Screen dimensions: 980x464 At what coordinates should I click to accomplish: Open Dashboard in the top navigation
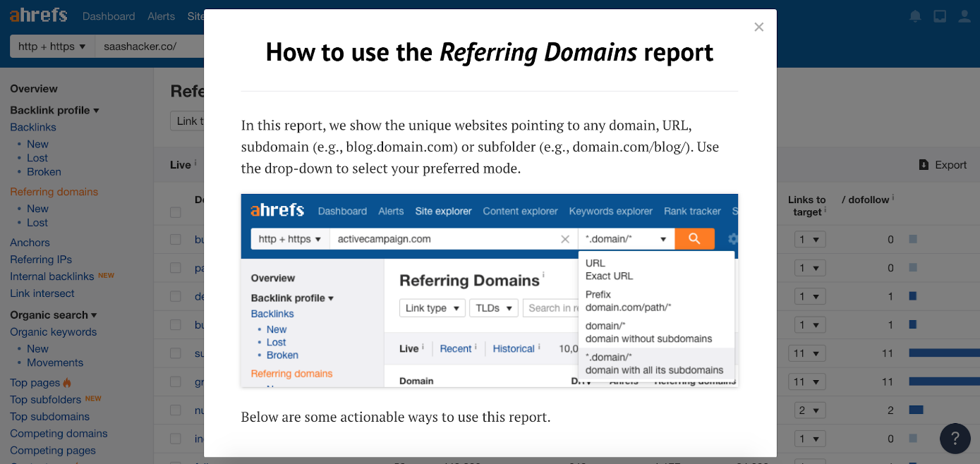click(109, 16)
